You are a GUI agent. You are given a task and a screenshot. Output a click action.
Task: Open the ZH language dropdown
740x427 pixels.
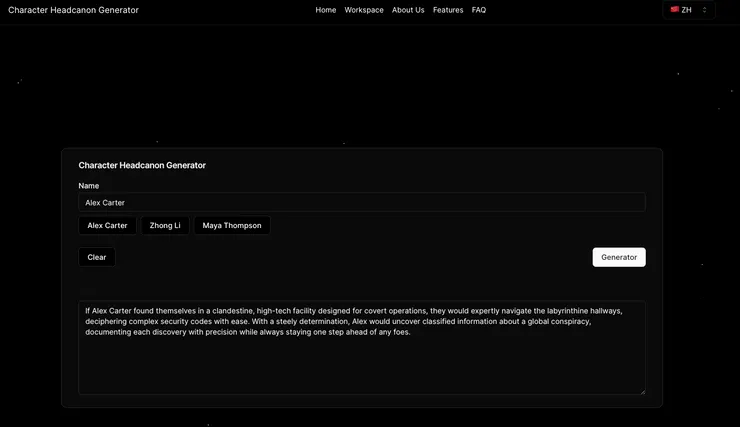[x=689, y=10]
